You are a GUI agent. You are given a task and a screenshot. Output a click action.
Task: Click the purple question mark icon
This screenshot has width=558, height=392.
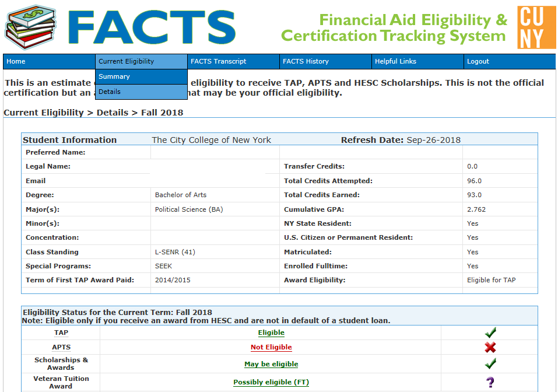[x=490, y=383]
